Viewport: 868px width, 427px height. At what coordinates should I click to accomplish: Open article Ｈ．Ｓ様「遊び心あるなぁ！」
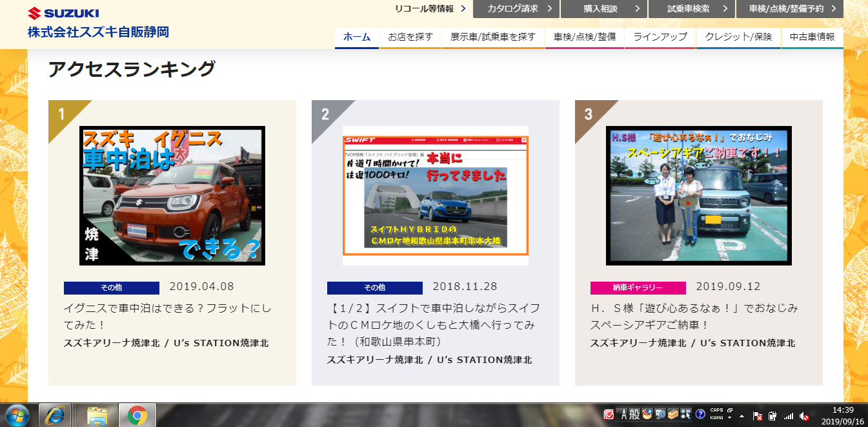coord(694,316)
